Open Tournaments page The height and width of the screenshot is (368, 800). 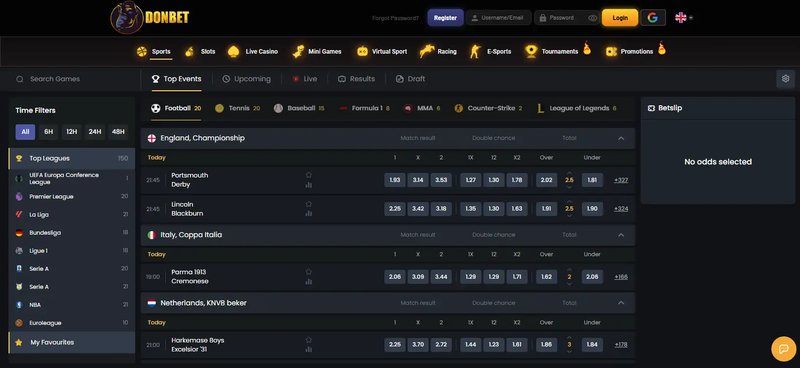558,51
